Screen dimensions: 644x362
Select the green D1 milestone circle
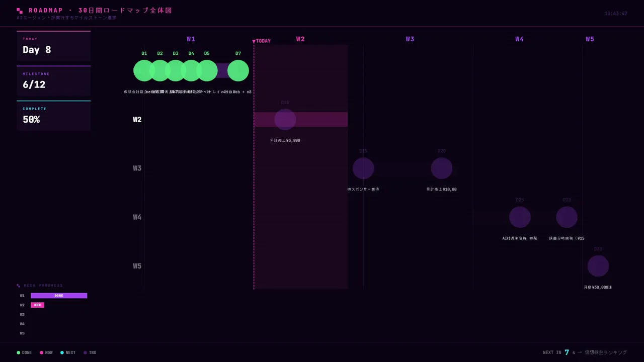[x=144, y=71]
